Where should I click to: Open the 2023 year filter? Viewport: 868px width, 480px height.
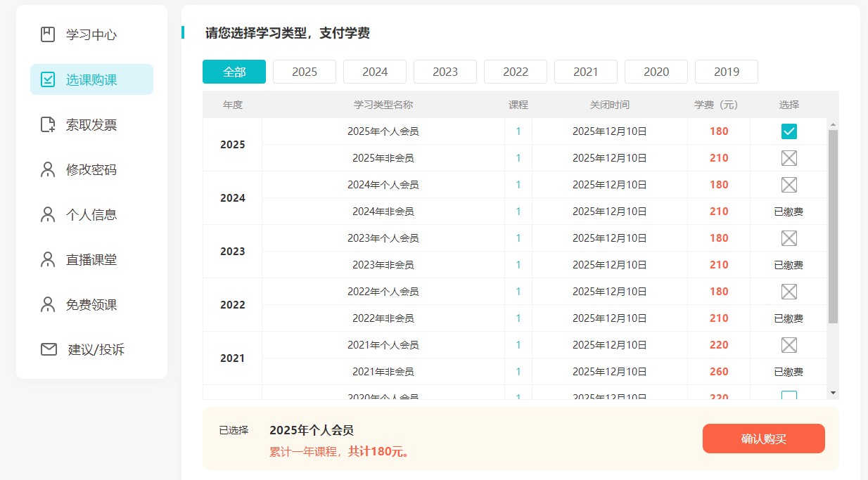point(445,71)
